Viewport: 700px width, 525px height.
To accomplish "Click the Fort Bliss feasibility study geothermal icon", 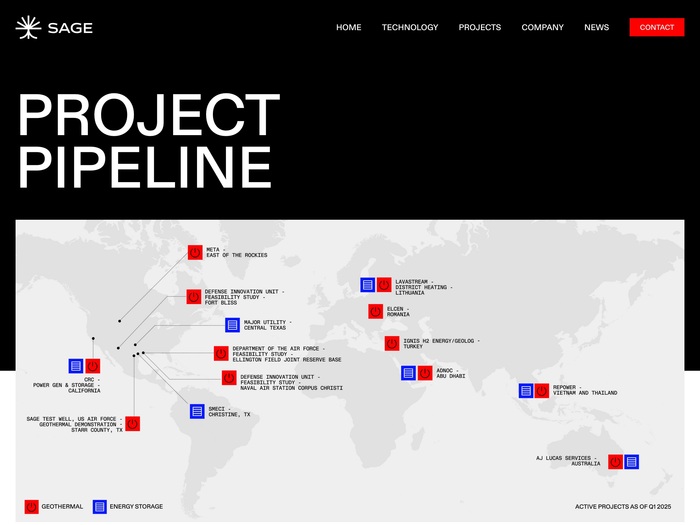I will point(194,296).
